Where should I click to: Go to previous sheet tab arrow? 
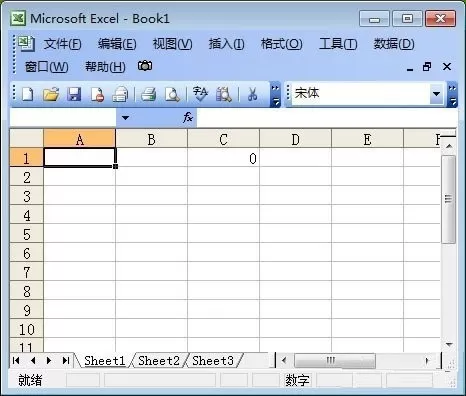click(x=33, y=360)
